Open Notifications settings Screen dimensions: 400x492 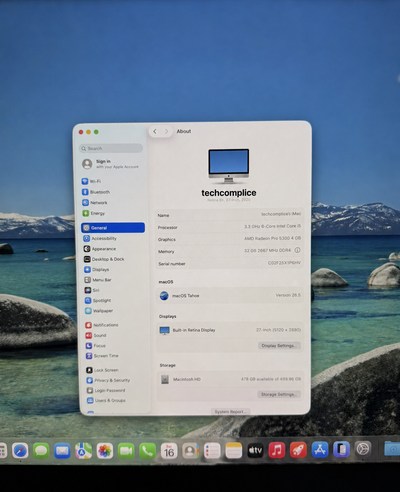[116, 325]
